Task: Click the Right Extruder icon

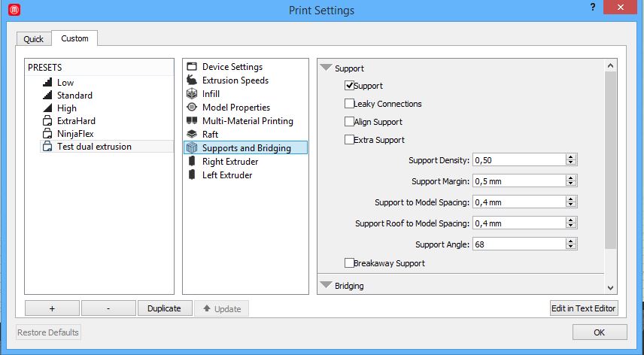Action: click(191, 162)
